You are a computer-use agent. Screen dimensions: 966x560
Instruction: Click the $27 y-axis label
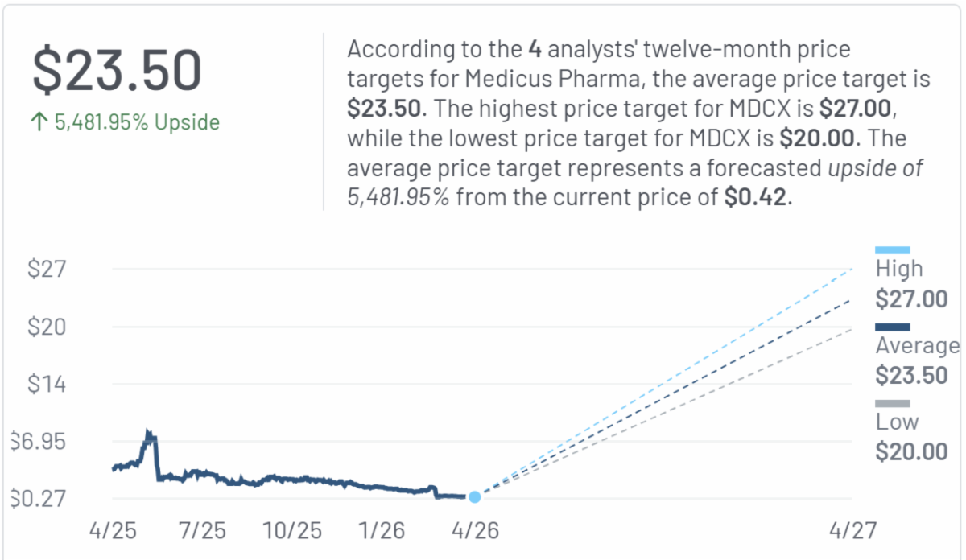47,269
